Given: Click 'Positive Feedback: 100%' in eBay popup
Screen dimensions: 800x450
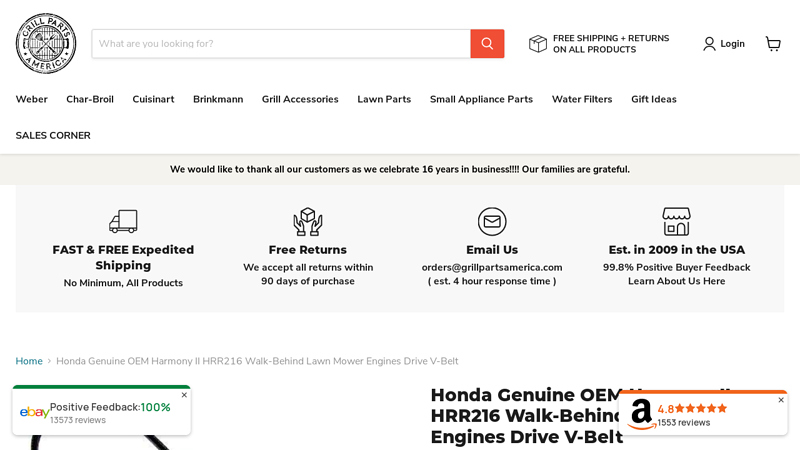Looking at the screenshot, I should pos(110,407).
